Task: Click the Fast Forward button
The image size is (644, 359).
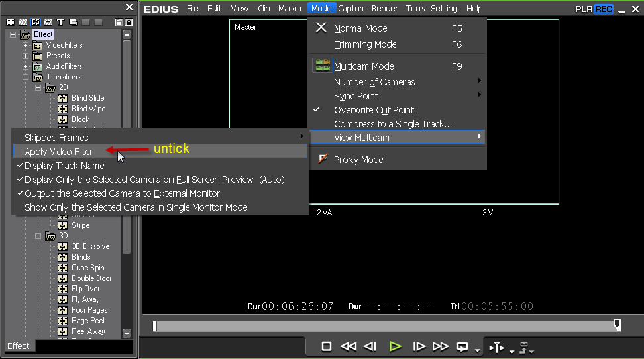Action: [x=441, y=346]
